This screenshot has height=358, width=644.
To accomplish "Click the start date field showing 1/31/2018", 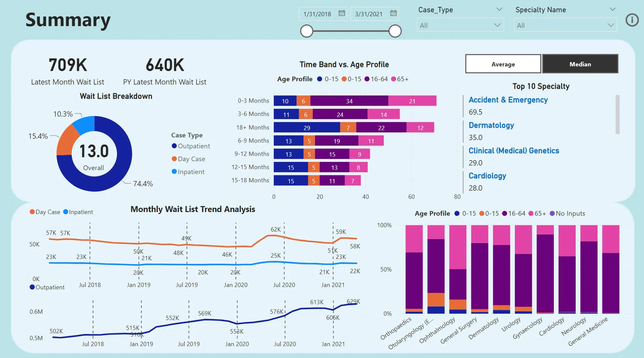I will (318, 14).
